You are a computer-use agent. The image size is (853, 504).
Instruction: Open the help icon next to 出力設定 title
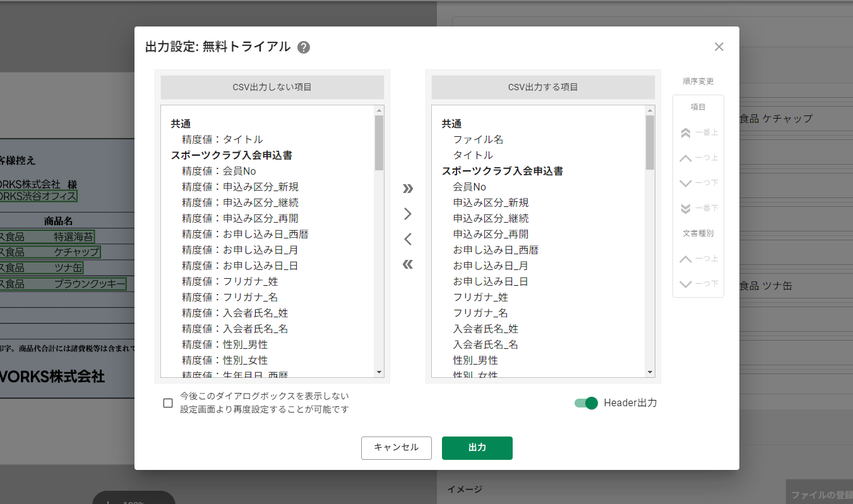[x=304, y=47]
